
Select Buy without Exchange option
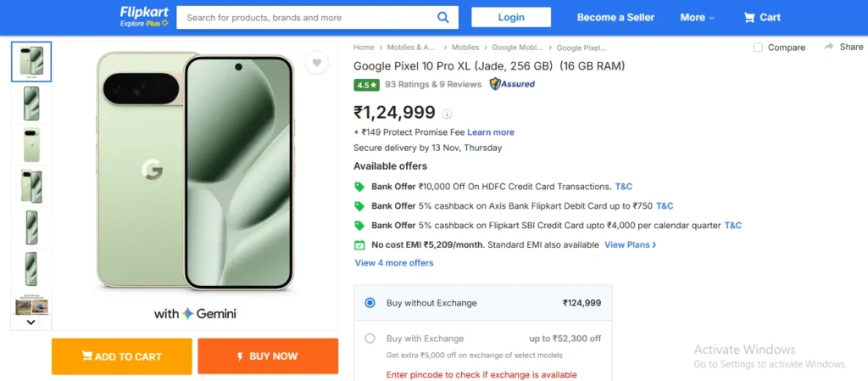click(370, 303)
